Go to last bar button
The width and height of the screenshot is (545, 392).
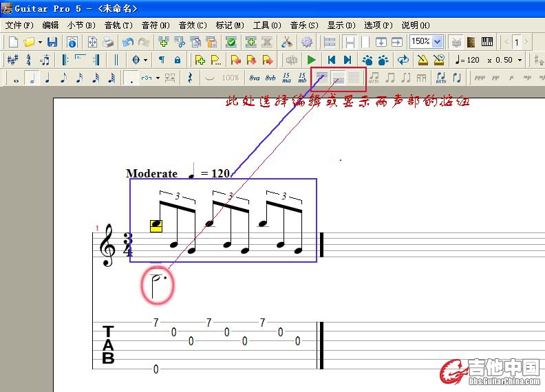pos(348,60)
